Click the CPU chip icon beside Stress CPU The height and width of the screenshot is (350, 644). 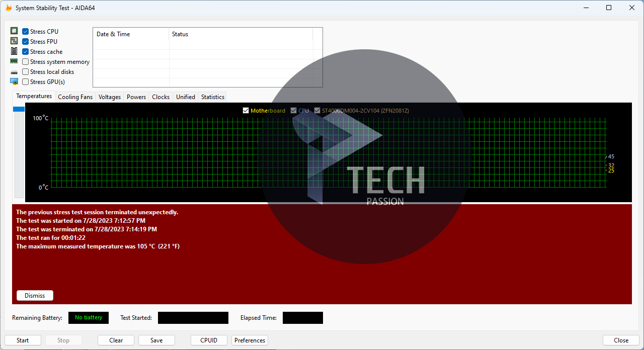click(x=14, y=31)
